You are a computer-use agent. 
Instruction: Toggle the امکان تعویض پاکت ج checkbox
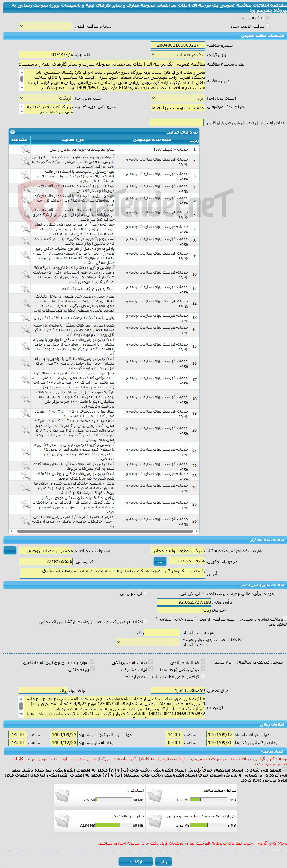(145, 621)
